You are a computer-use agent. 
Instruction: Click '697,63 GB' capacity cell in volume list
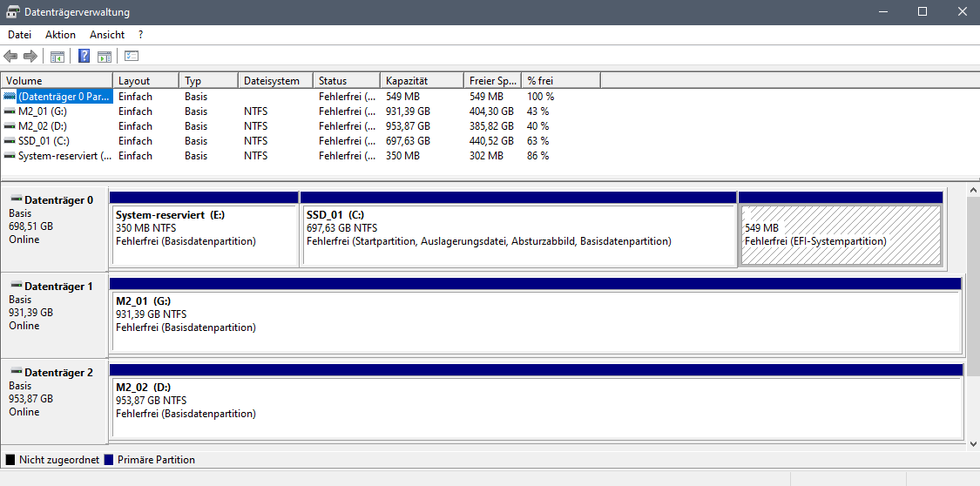point(409,141)
